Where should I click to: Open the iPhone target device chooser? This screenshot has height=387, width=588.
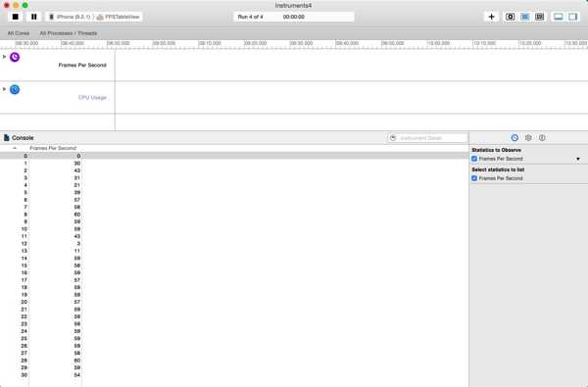71,17
